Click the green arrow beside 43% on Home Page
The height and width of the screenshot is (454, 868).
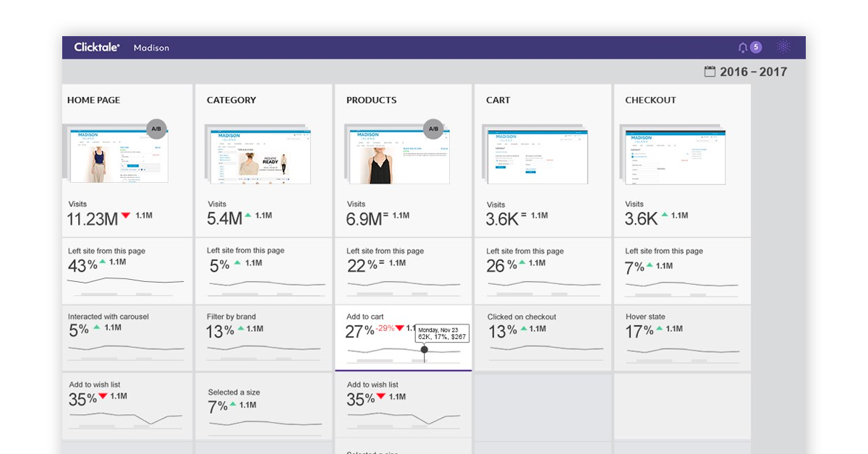tap(102, 261)
